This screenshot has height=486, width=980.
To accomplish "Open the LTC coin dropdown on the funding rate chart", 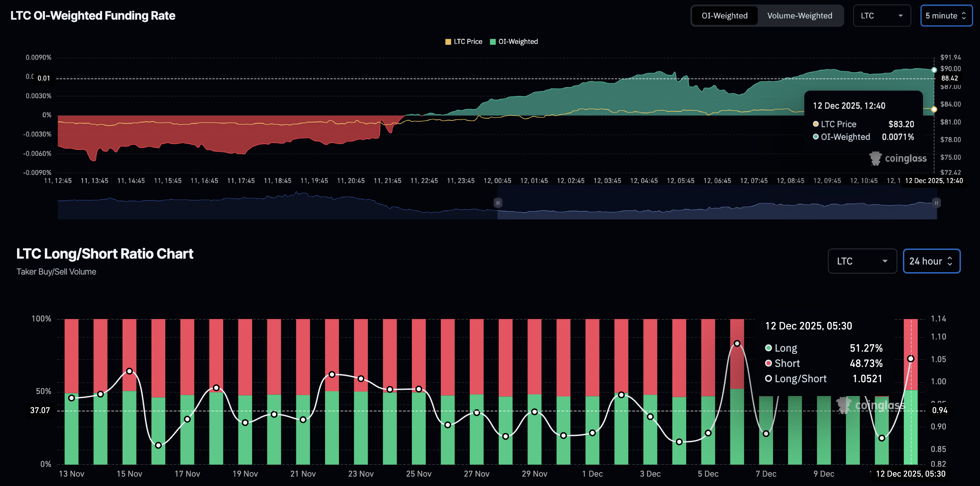I will click(x=882, y=16).
